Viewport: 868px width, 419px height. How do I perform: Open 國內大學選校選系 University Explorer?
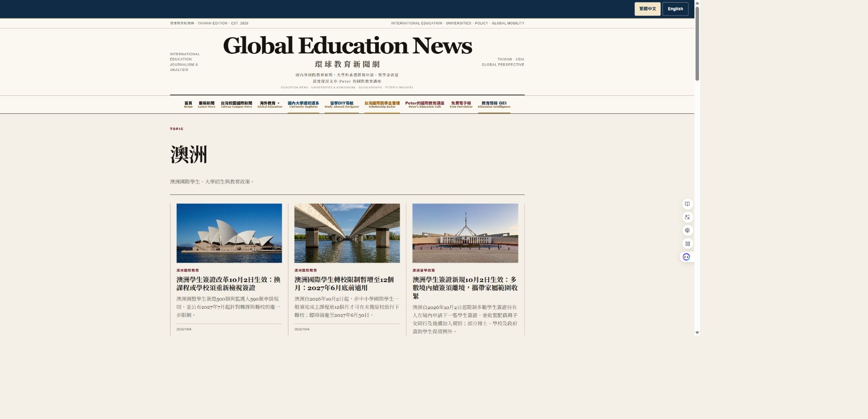tap(303, 104)
